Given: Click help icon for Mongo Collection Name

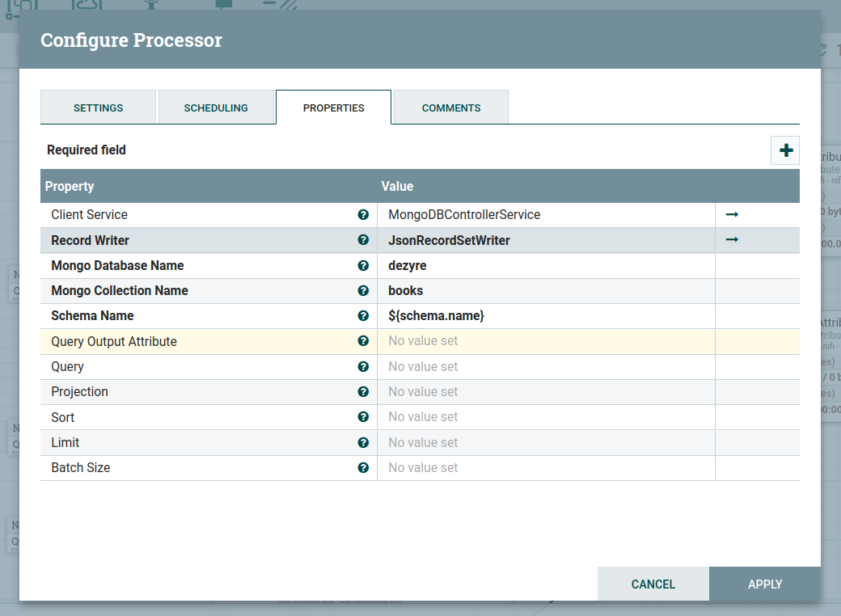Looking at the screenshot, I should (363, 291).
